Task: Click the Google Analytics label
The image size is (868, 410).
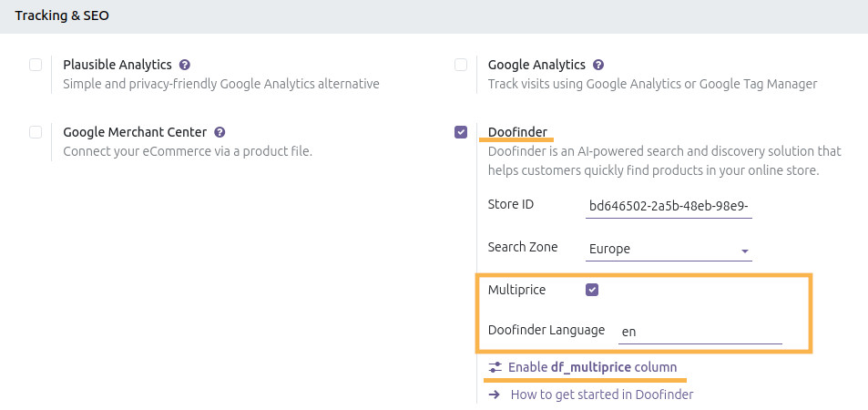Action: [536, 65]
